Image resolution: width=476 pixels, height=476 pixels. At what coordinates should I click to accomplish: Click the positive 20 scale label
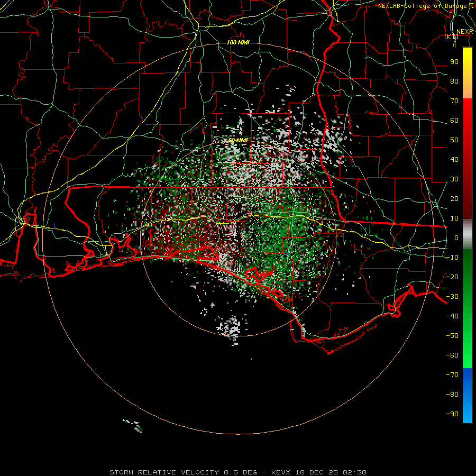tap(454, 199)
